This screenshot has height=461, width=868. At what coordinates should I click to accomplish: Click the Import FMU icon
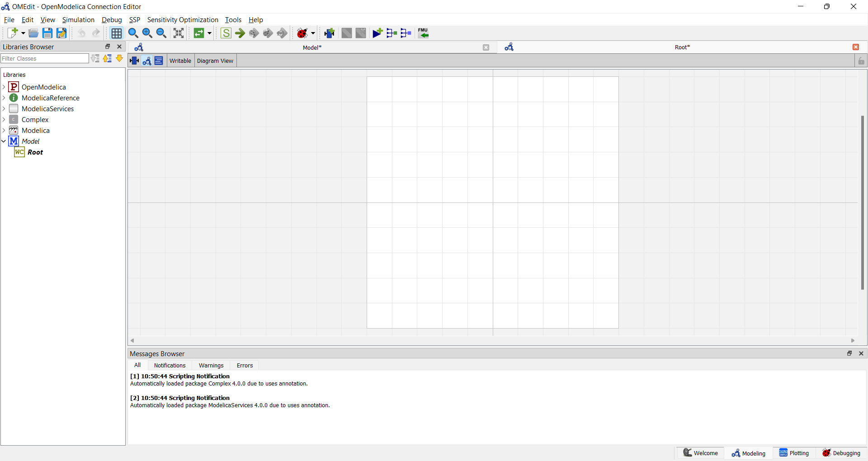[423, 33]
